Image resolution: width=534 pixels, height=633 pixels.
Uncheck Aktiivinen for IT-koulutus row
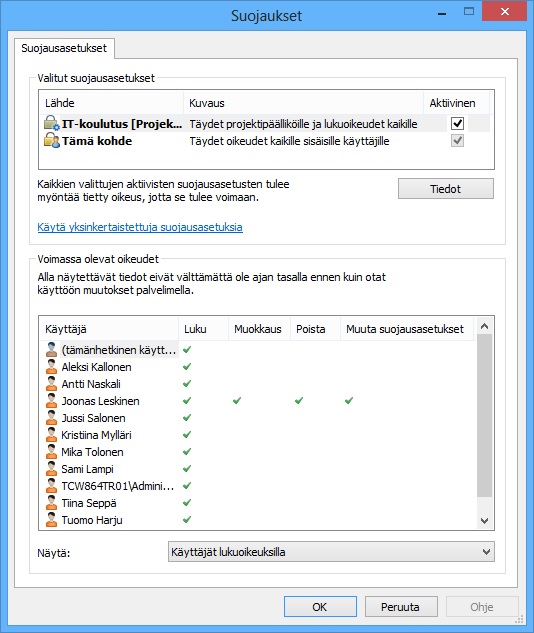457,124
